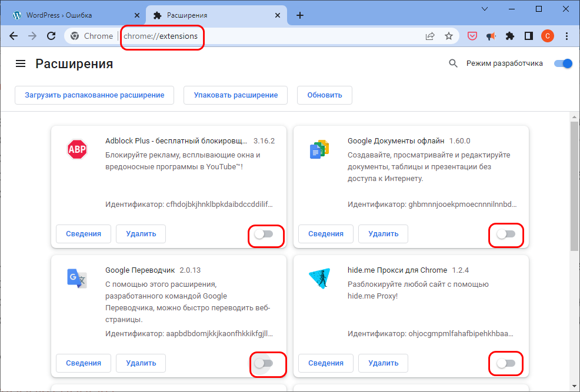Click the Pocket extension icon
The image size is (580, 392).
[472, 36]
